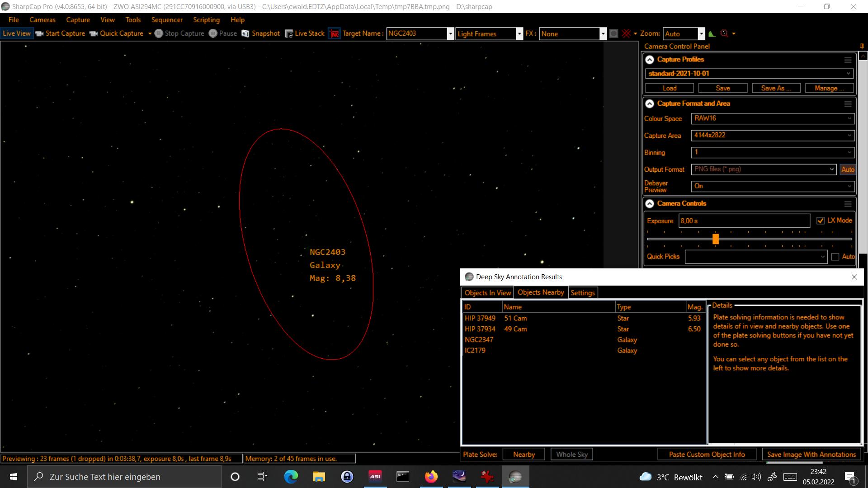Collapse the Camera Controls section
The height and width of the screenshot is (488, 868).
tap(650, 204)
